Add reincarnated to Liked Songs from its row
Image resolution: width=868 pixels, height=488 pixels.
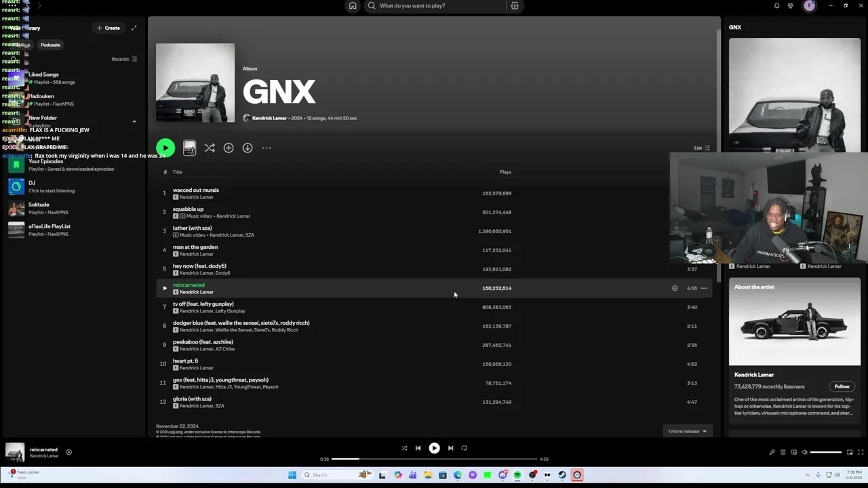click(675, 288)
